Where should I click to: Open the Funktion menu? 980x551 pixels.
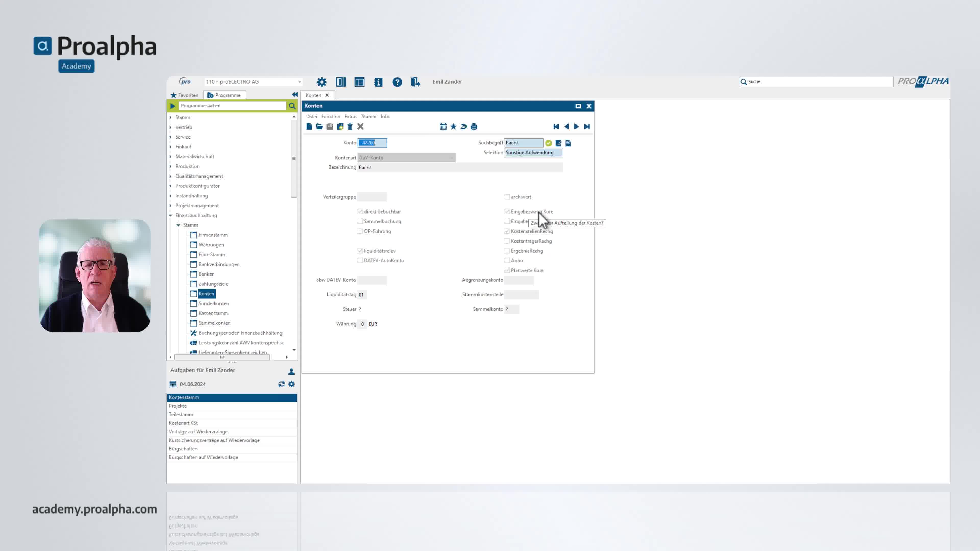coord(330,117)
